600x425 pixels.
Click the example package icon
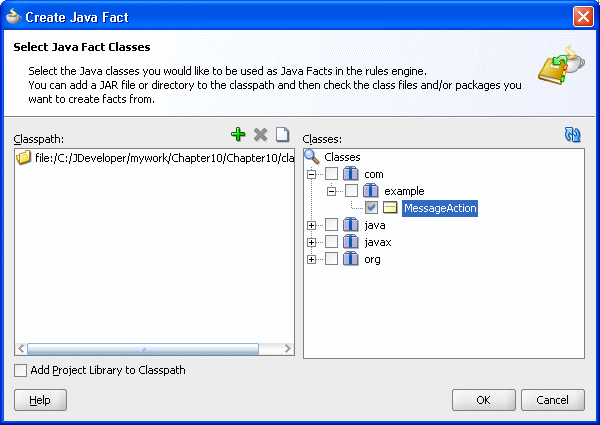coord(371,191)
